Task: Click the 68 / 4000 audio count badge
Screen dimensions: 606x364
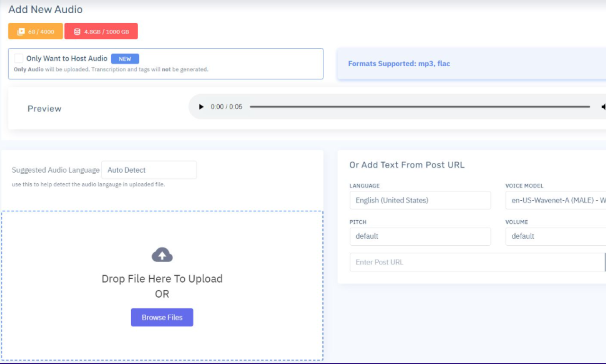Action: 36,31
